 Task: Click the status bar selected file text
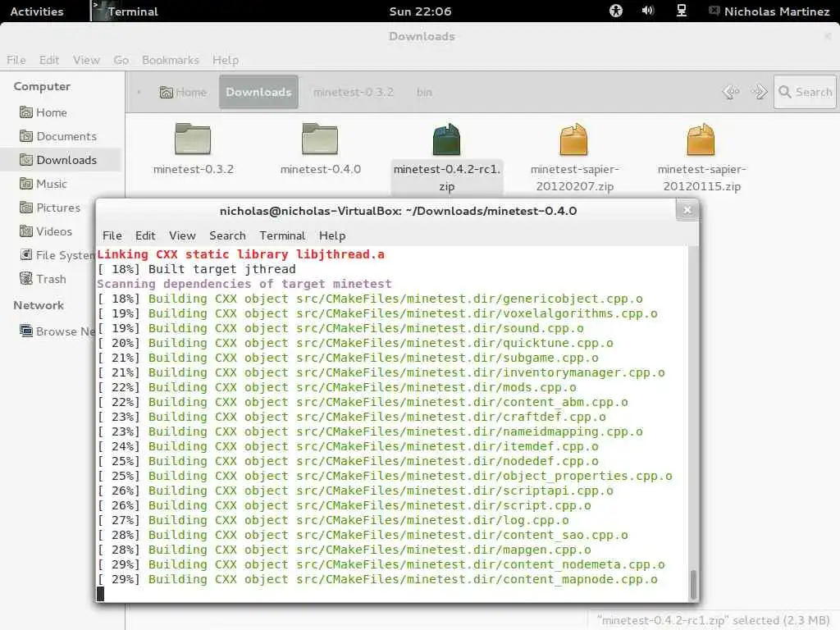click(713, 620)
